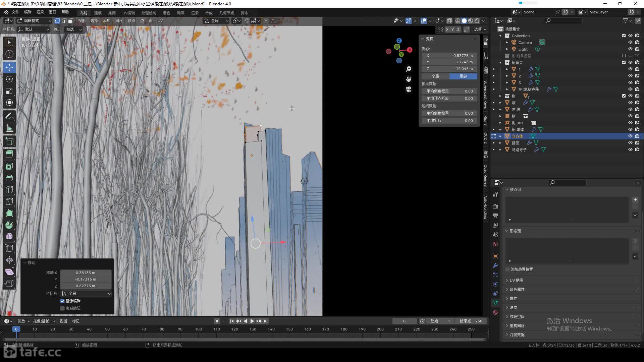Click the play animation button
Viewport: 644px width, 362px height.
click(252, 321)
